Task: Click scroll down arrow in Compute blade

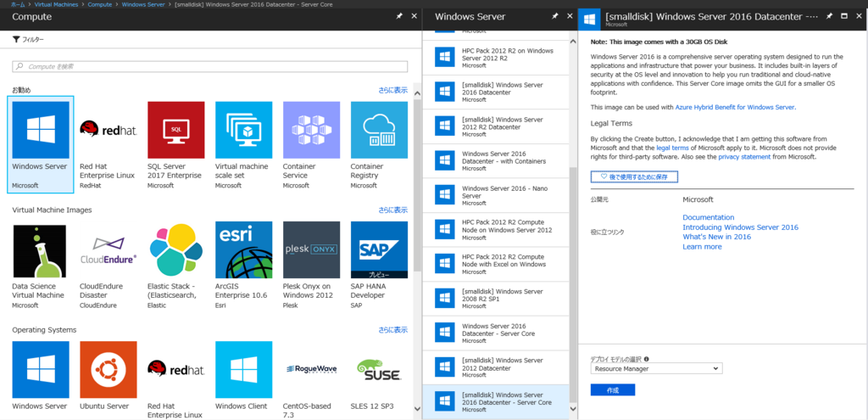Action: coord(417,409)
